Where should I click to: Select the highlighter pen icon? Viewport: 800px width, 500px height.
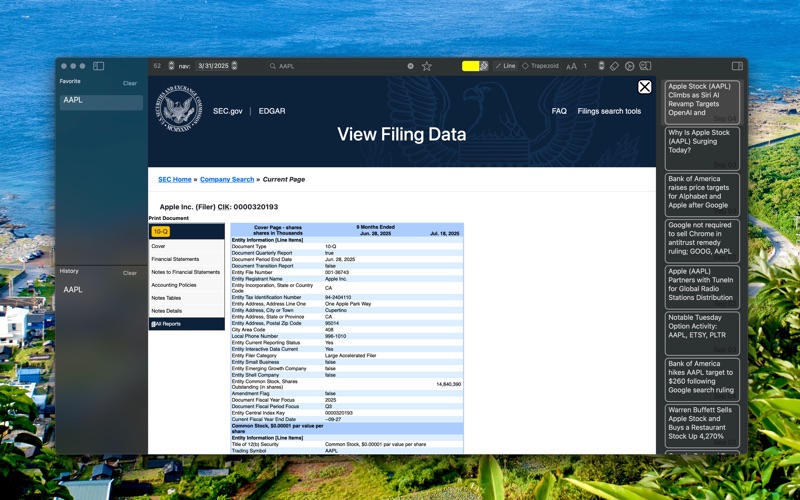click(484, 66)
